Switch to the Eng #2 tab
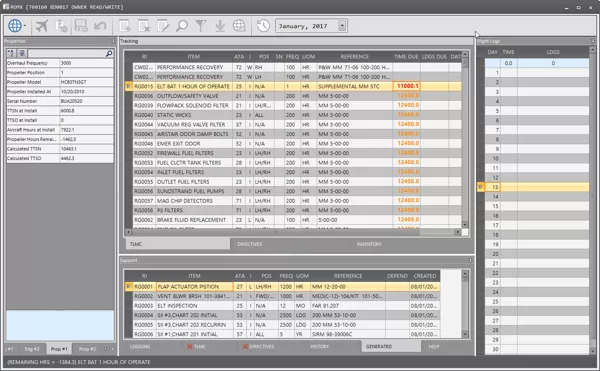Screen dimensions: 600x371 point(32,349)
